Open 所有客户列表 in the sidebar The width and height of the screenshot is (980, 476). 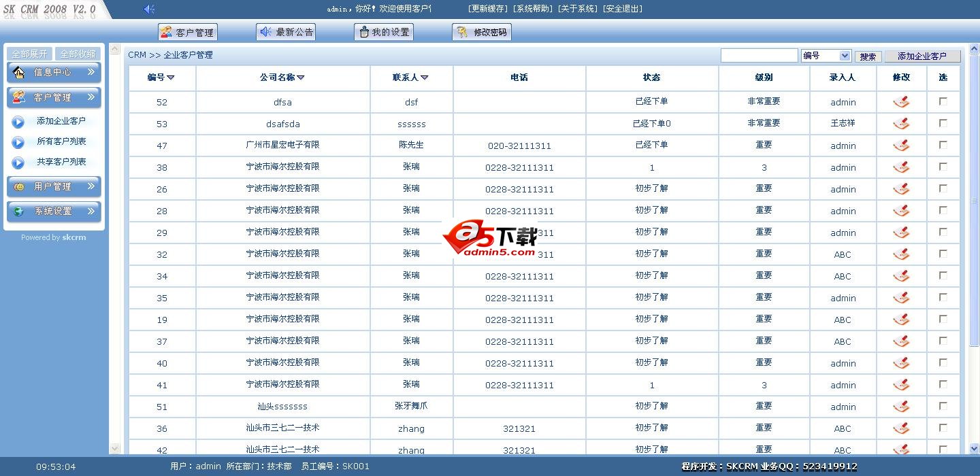[61, 141]
